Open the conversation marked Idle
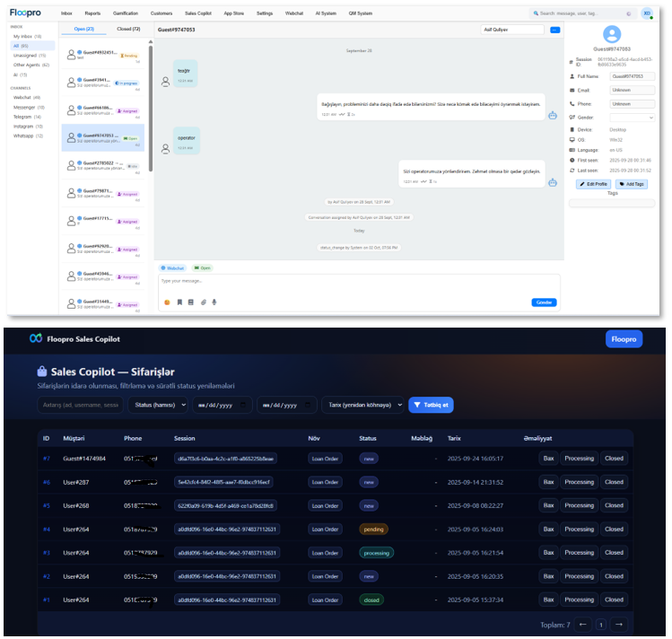This screenshot has width=672, height=639. (x=103, y=166)
